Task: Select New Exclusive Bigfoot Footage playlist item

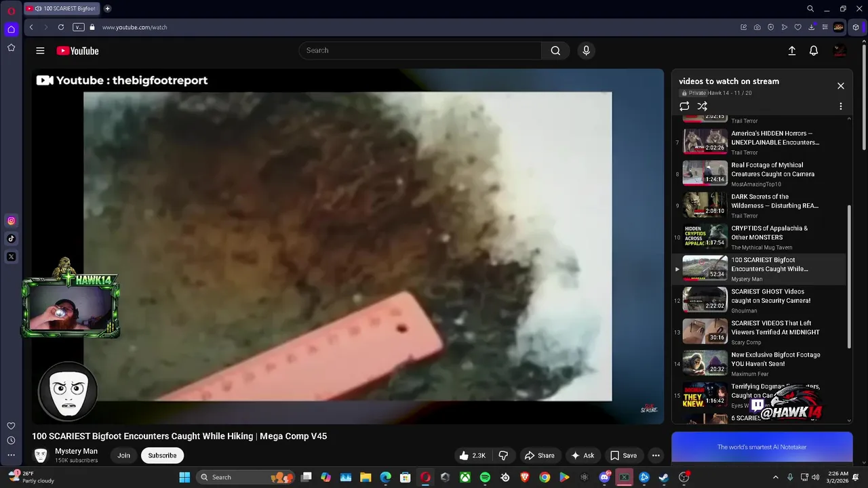Action: [x=759, y=364]
